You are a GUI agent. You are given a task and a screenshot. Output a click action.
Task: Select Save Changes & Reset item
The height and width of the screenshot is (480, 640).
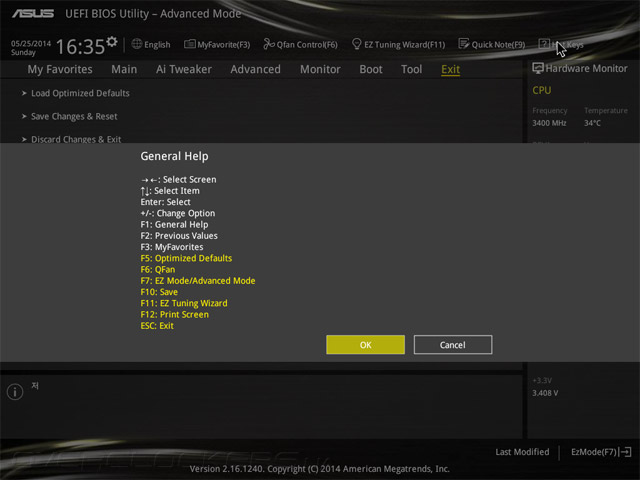tap(74, 116)
